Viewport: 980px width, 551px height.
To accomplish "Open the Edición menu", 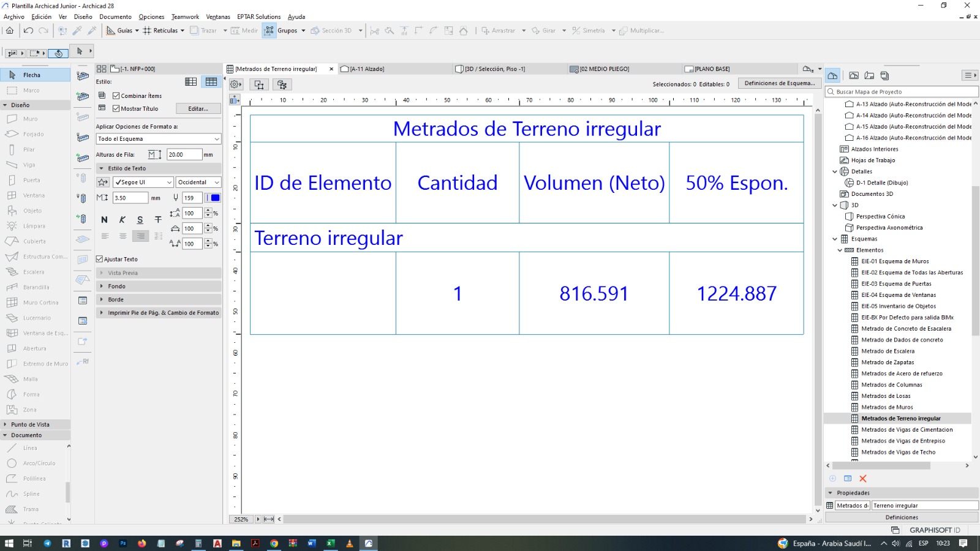I will click(x=42, y=17).
